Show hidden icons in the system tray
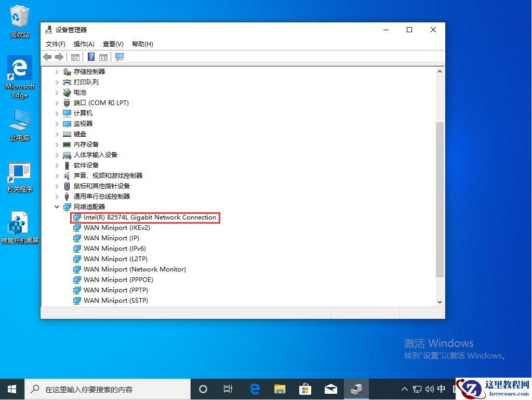The image size is (532, 400). (404, 389)
